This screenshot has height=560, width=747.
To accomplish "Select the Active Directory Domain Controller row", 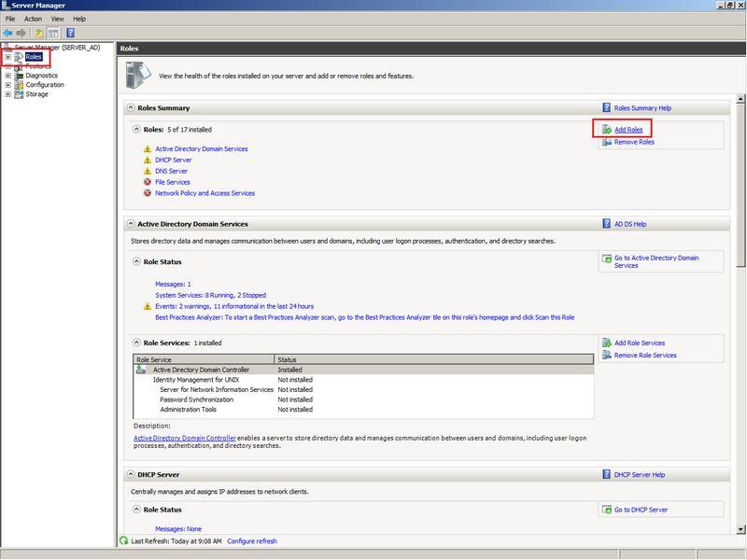I will [364, 370].
